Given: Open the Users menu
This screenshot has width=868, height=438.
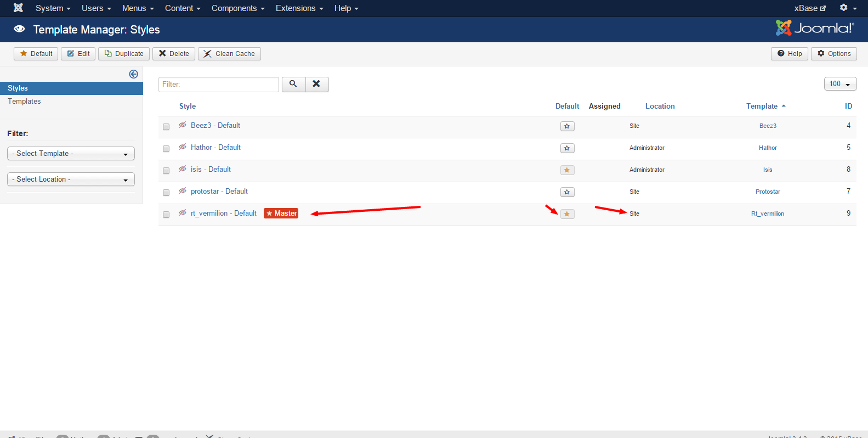Looking at the screenshot, I should 96,8.
